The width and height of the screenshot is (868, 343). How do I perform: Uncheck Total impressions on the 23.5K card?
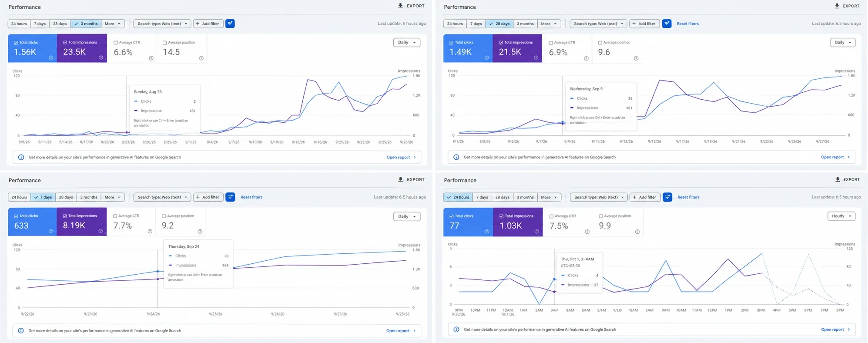click(65, 43)
